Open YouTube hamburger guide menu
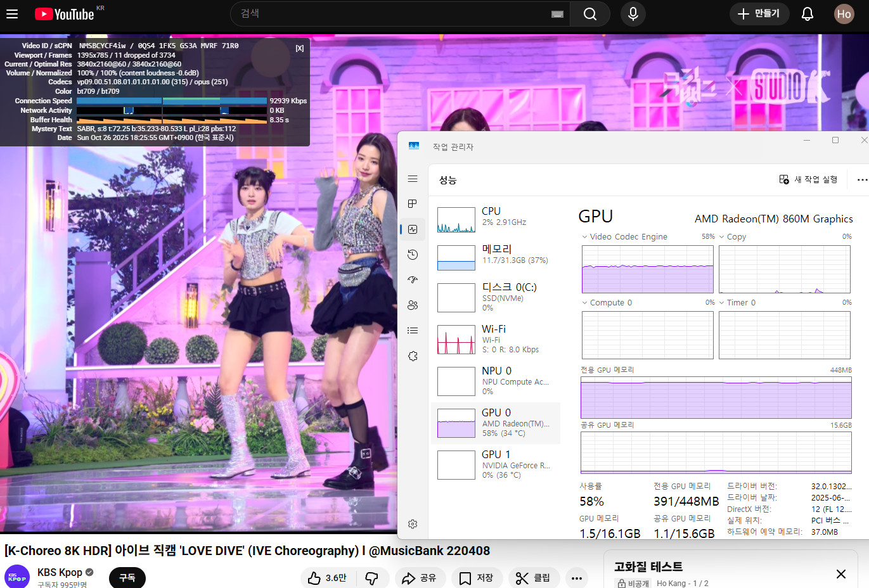The height and width of the screenshot is (588, 869). coord(12,14)
